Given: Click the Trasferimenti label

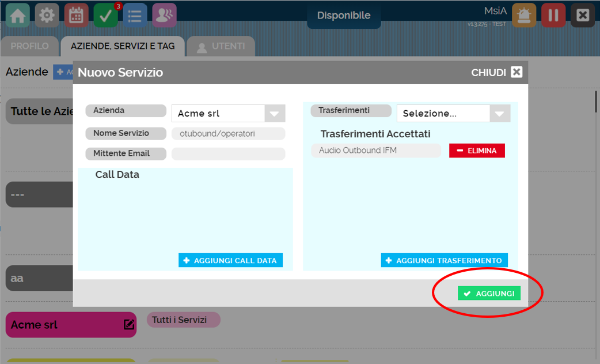Looking at the screenshot, I should pyautogui.click(x=351, y=111).
